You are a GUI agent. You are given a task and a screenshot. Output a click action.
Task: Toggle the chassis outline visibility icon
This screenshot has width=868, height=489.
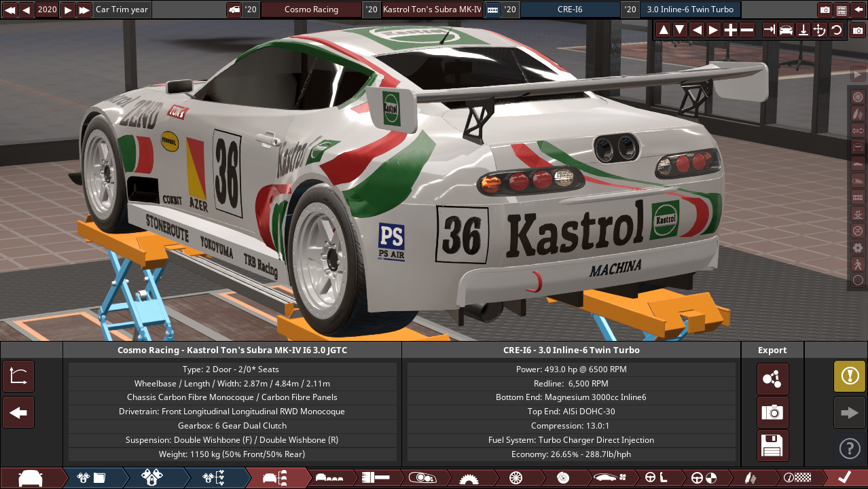(858, 147)
